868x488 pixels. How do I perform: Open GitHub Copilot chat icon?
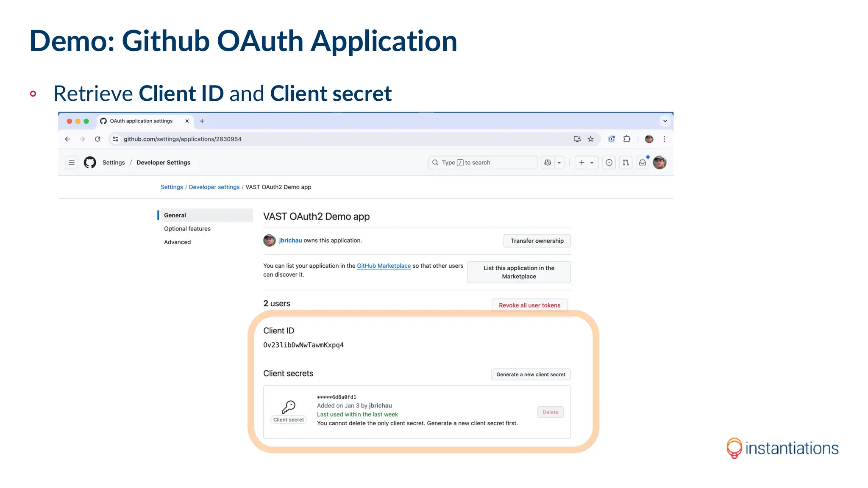coord(548,163)
